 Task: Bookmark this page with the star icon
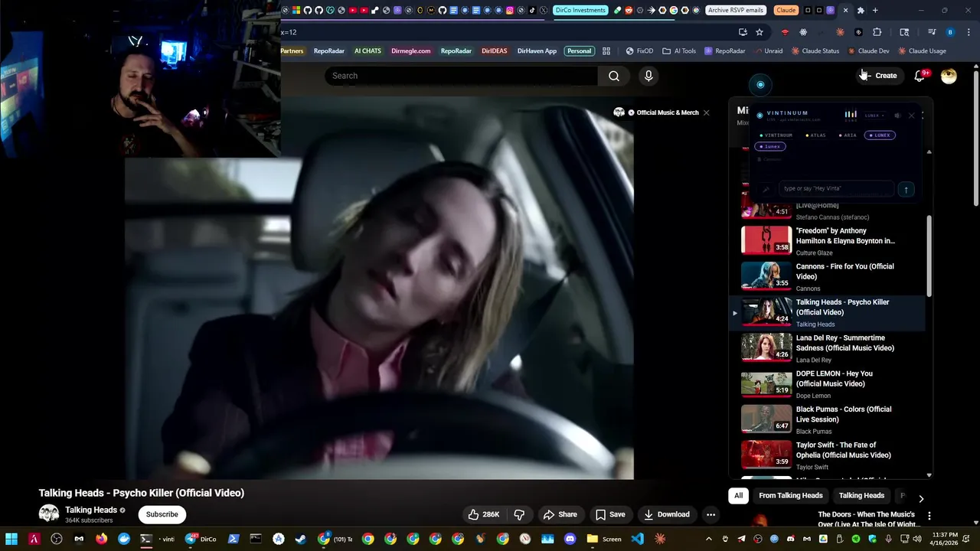click(x=759, y=32)
